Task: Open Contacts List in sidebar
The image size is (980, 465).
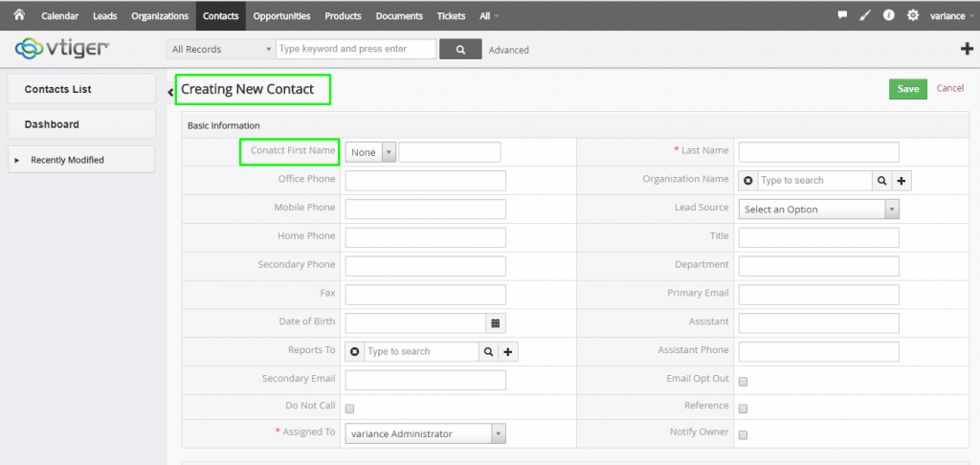Action: coord(81,89)
